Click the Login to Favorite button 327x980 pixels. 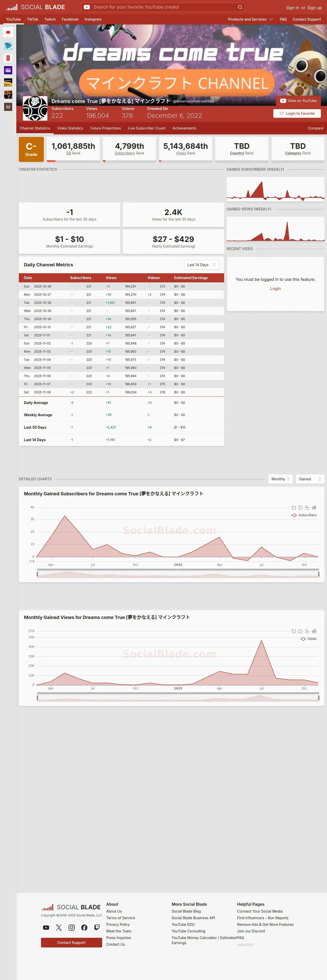coord(297,113)
